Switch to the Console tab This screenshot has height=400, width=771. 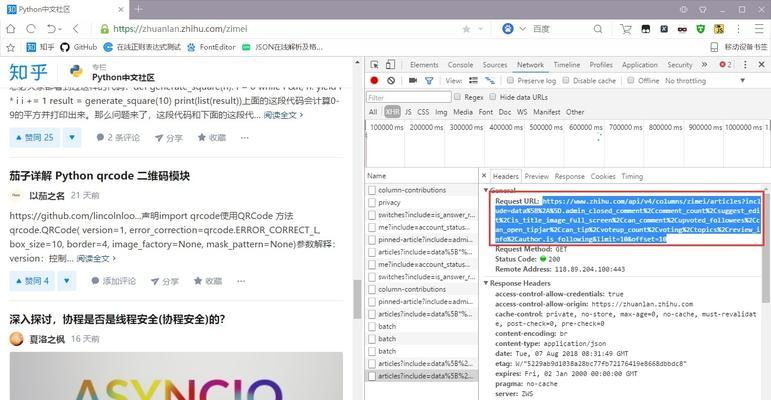click(x=460, y=64)
